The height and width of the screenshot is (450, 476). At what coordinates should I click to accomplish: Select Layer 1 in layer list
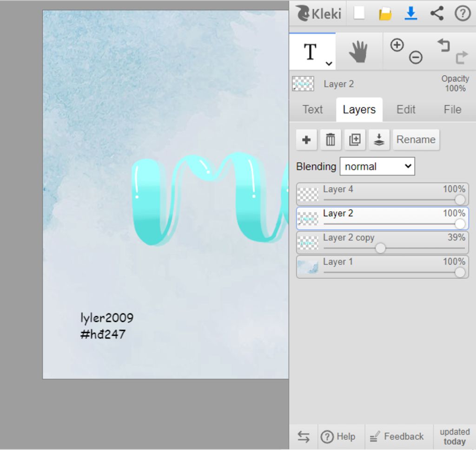pos(383,267)
